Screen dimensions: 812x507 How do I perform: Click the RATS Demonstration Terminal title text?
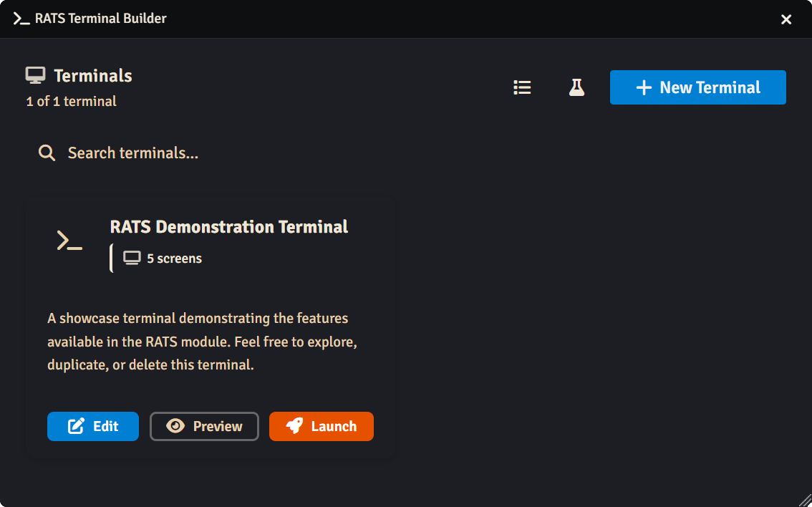229,226
